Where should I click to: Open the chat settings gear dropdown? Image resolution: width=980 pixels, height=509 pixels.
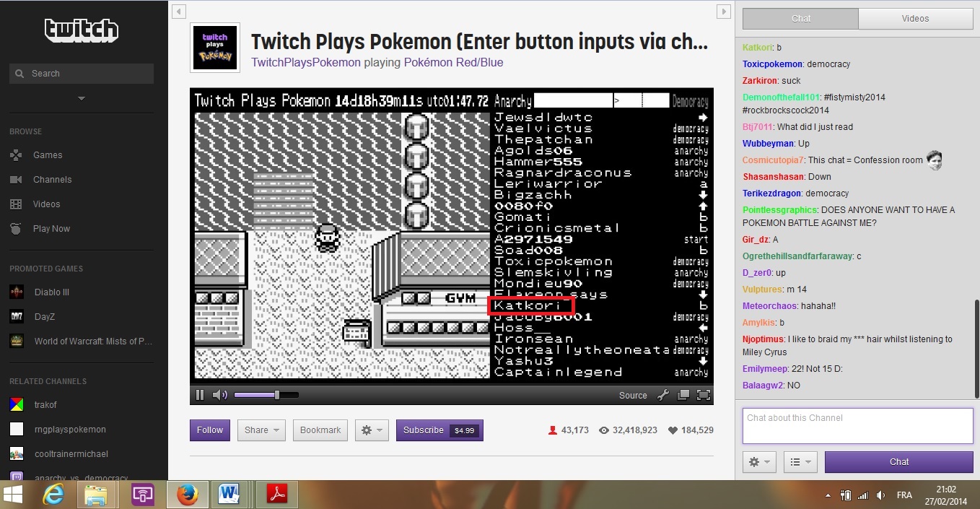[x=759, y=462]
